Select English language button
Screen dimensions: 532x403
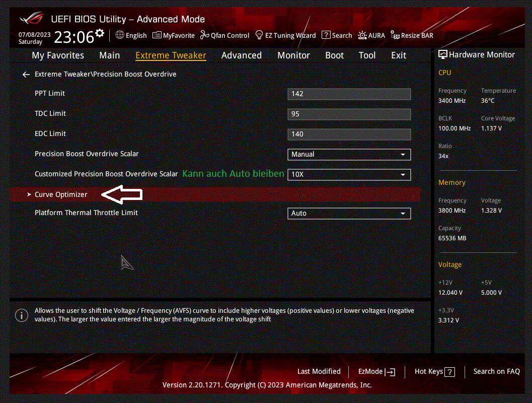(x=131, y=35)
